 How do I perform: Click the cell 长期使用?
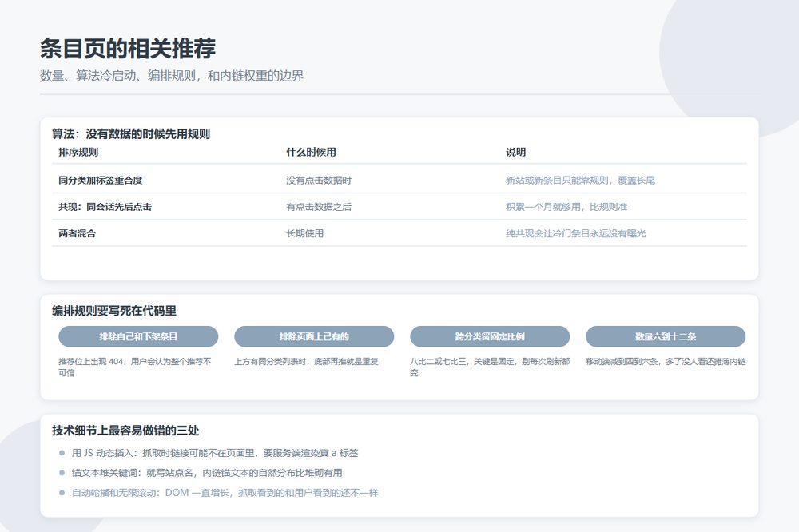tap(304, 233)
